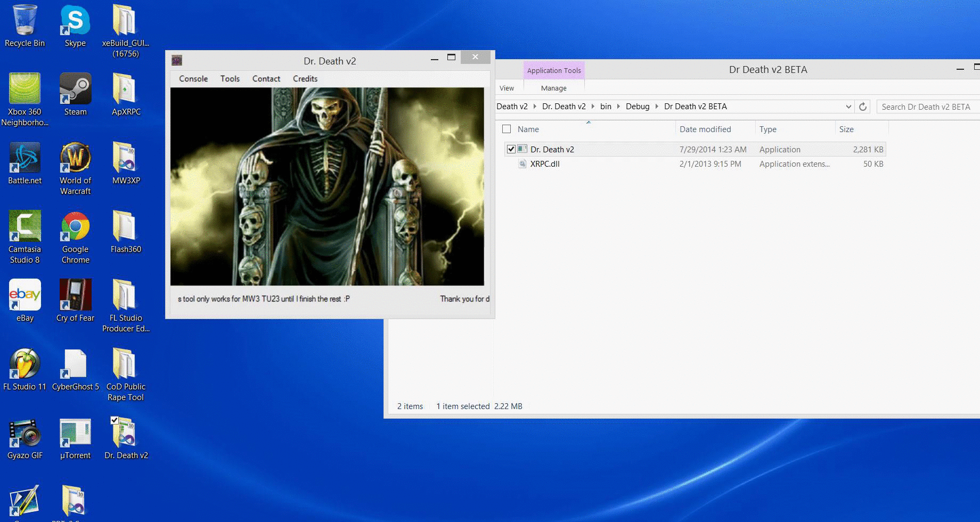Expand the address bar history dropdown
The image size is (980, 522).
point(848,107)
